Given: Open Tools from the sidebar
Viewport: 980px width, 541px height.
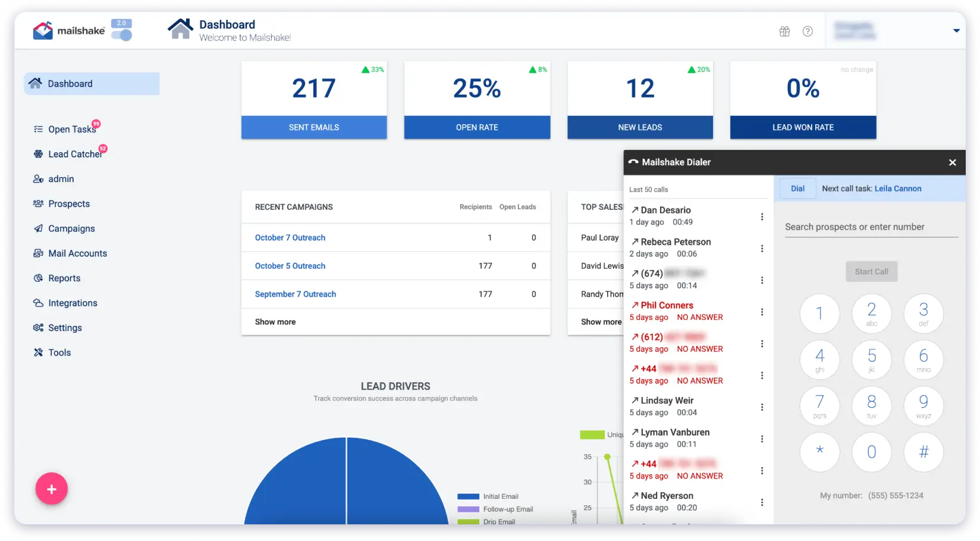Looking at the screenshot, I should pos(59,353).
